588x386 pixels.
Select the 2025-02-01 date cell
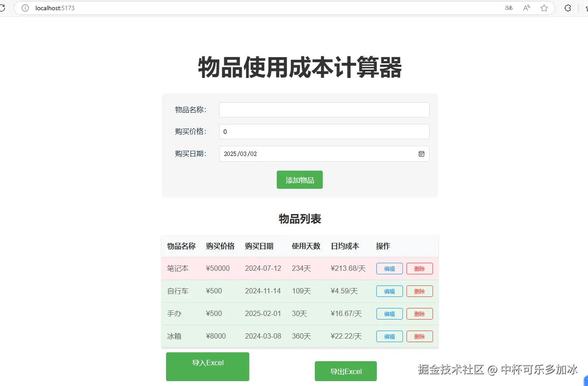pos(263,314)
